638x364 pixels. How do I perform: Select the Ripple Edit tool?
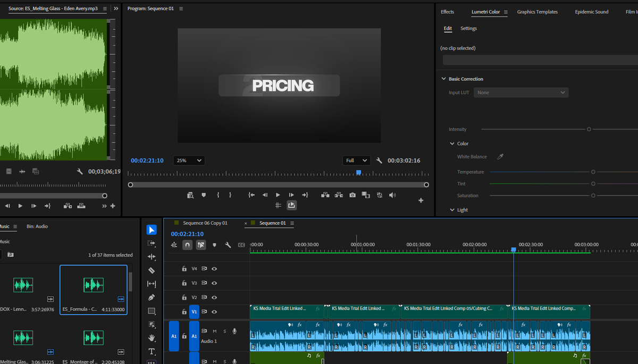click(x=152, y=257)
